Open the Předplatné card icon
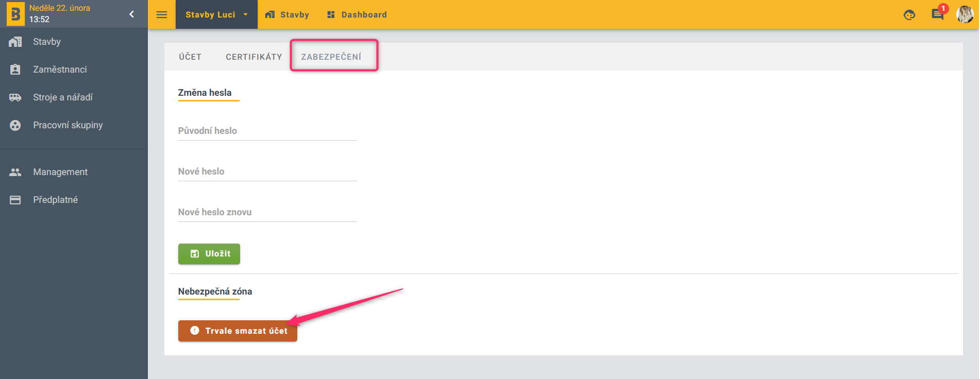This screenshot has height=379, width=980. (x=15, y=200)
